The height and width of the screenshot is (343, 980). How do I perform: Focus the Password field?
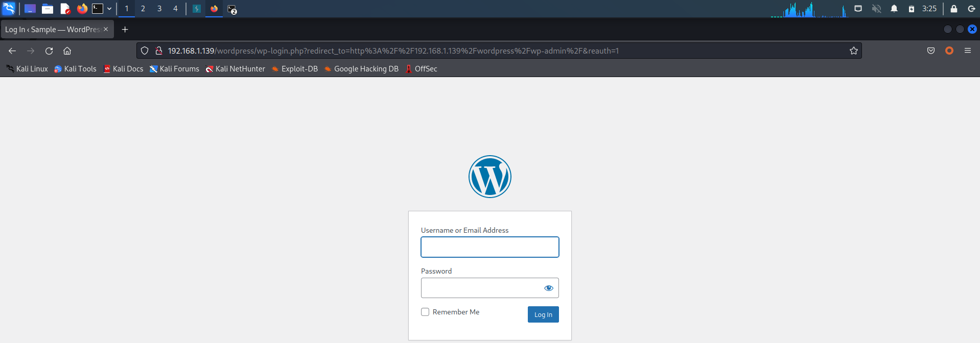click(490, 288)
